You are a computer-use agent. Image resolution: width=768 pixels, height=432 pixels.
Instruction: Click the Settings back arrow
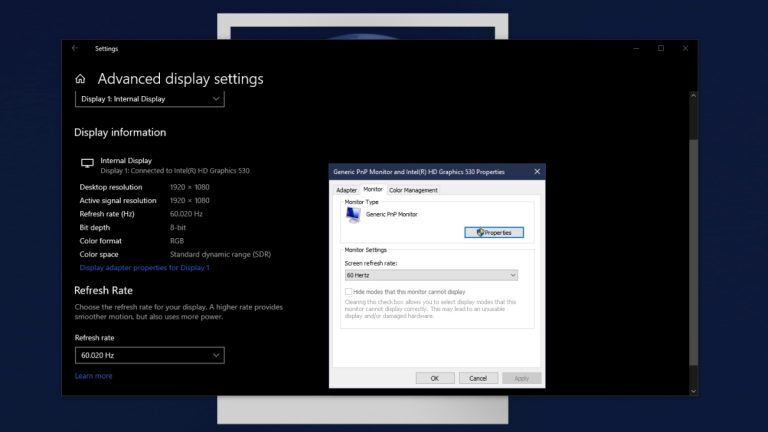pyautogui.click(x=75, y=48)
